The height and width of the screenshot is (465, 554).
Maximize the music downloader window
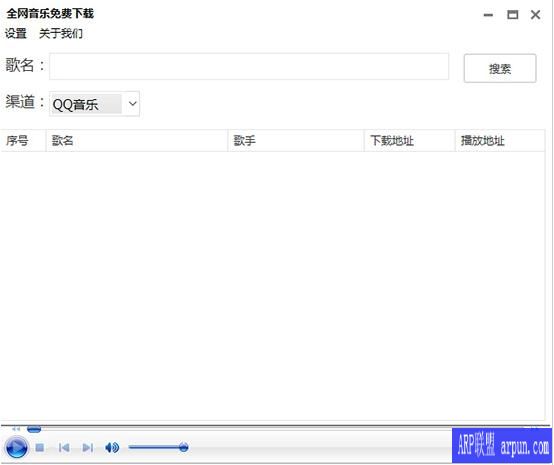pyautogui.click(x=513, y=15)
